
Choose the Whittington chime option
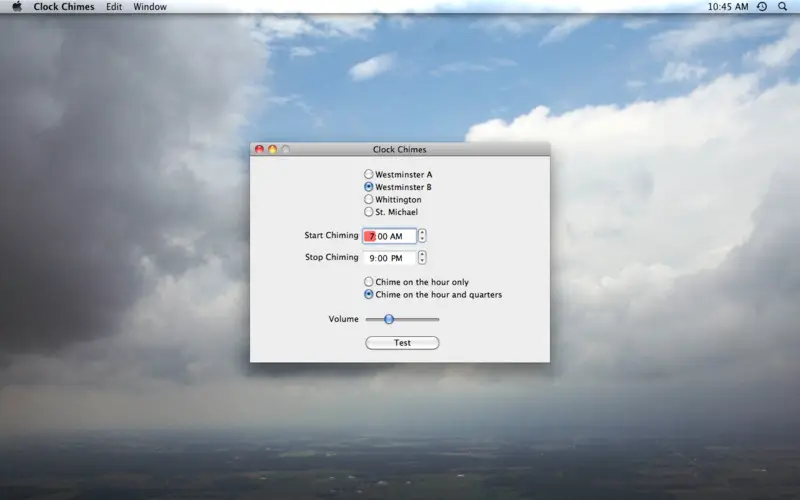[x=393, y=199]
